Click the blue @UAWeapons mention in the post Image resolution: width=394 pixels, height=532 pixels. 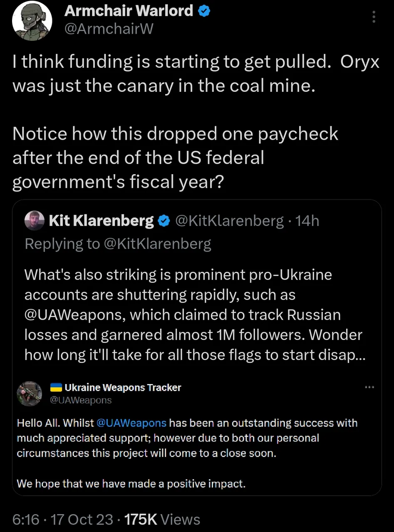(131, 423)
